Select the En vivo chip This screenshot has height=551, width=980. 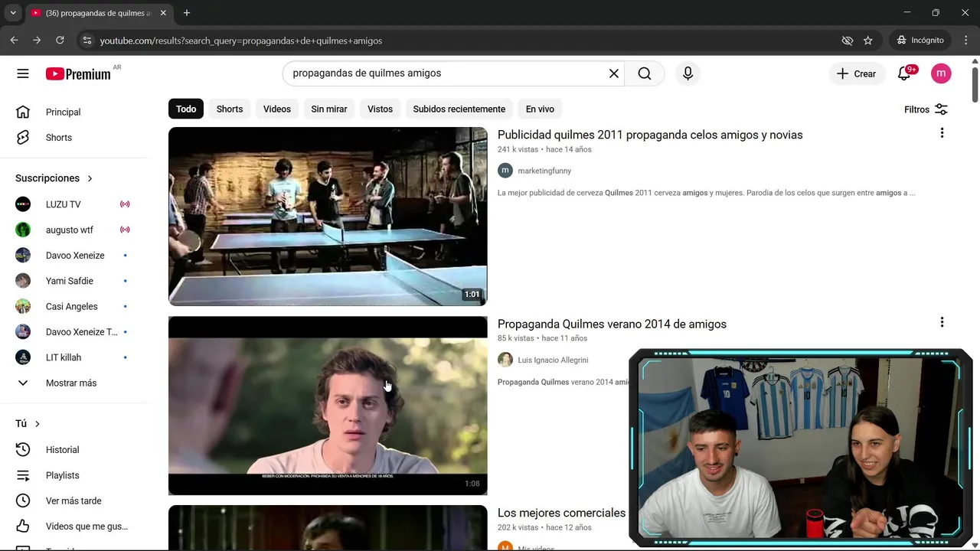coord(540,109)
